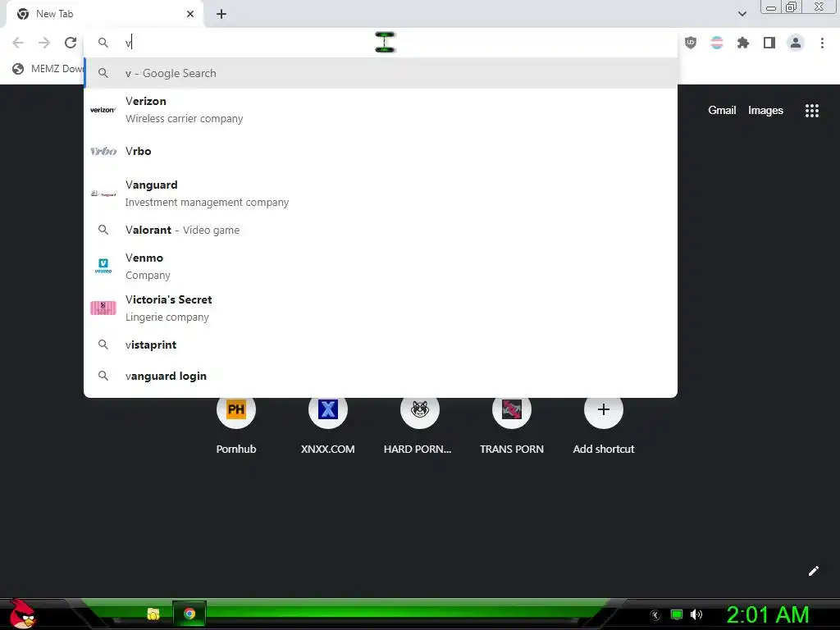Choose the vanguard login suggestion
840x630 pixels.
pos(381,376)
